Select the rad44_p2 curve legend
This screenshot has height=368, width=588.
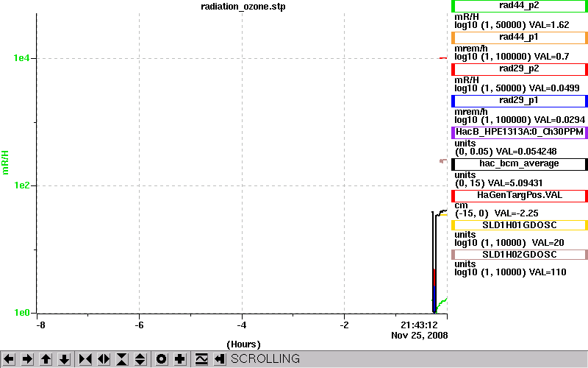(520, 6)
